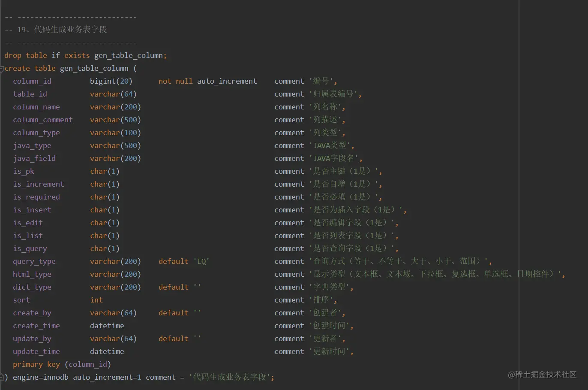Click the '-- 19、代码生成业务表字段' header comment
The height and width of the screenshot is (390, 588).
[56, 30]
